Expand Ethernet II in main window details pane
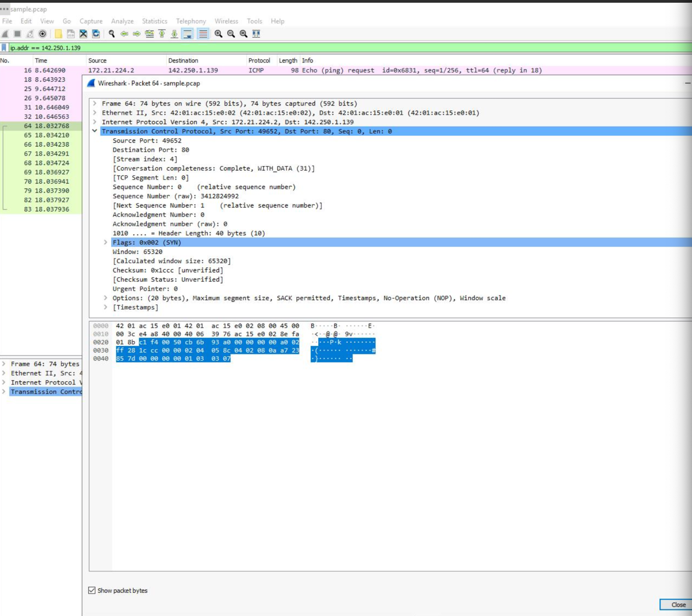This screenshot has width=692, height=616. coord(4,373)
